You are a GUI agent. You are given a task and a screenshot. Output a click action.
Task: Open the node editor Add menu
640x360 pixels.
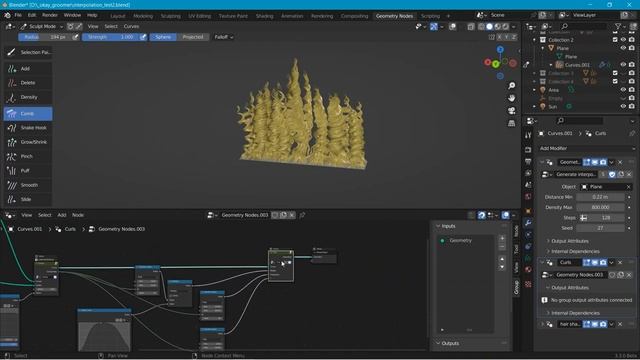tap(62, 215)
